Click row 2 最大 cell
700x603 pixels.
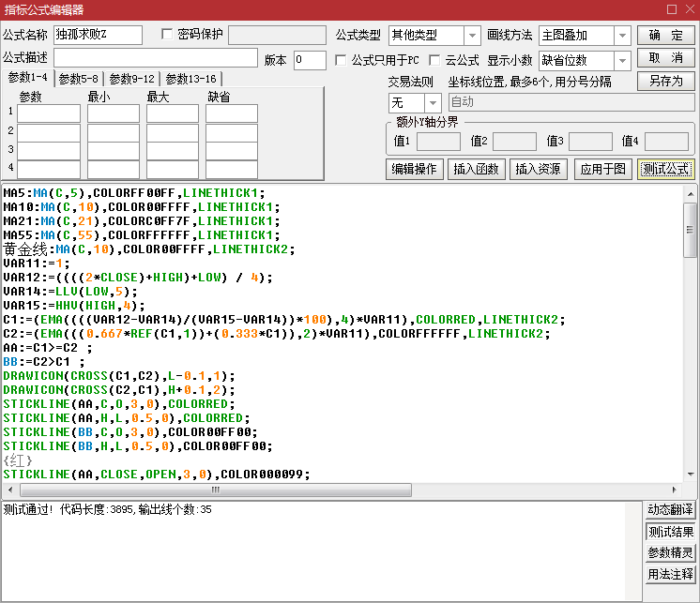173,132
